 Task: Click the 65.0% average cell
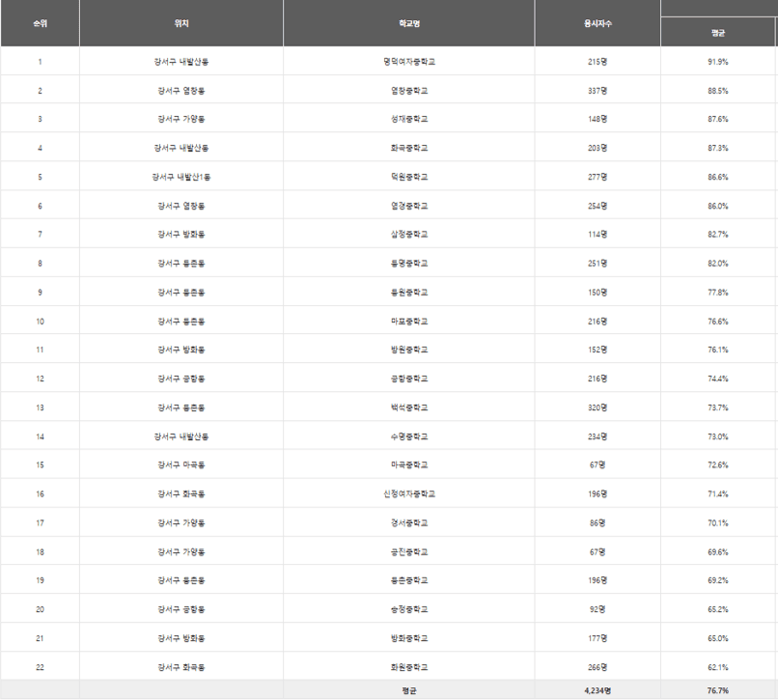[x=718, y=638]
